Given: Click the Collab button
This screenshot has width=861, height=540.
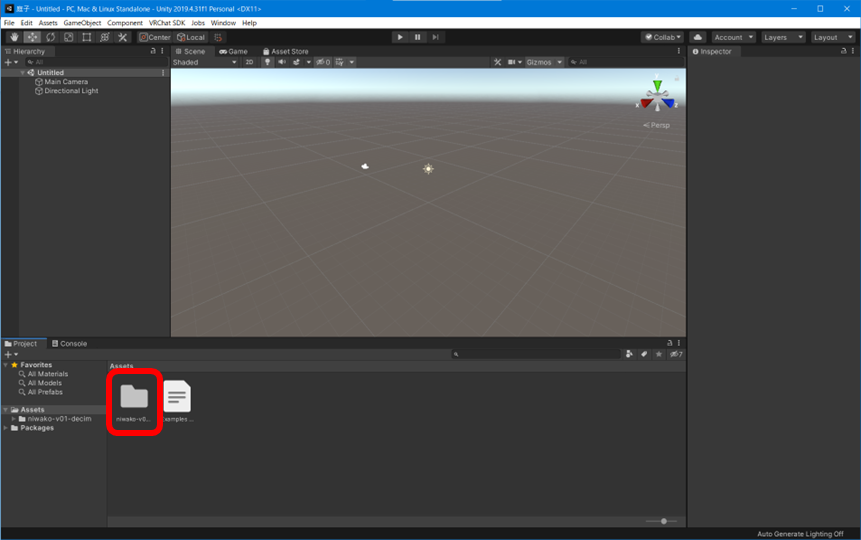Looking at the screenshot, I should (x=662, y=37).
